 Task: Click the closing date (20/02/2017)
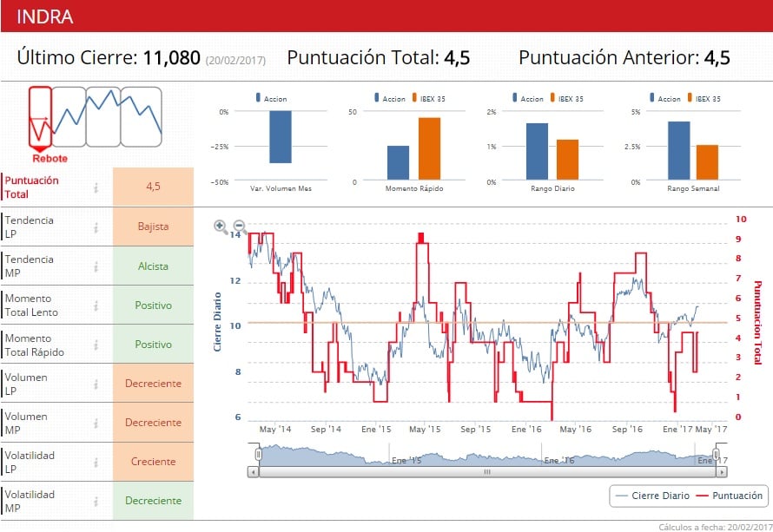pyautogui.click(x=235, y=61)
